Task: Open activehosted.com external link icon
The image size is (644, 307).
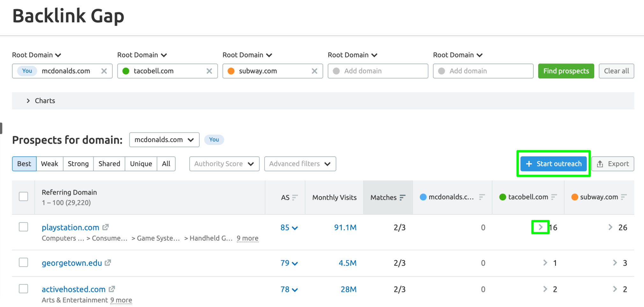Action: tap(112, 289)
